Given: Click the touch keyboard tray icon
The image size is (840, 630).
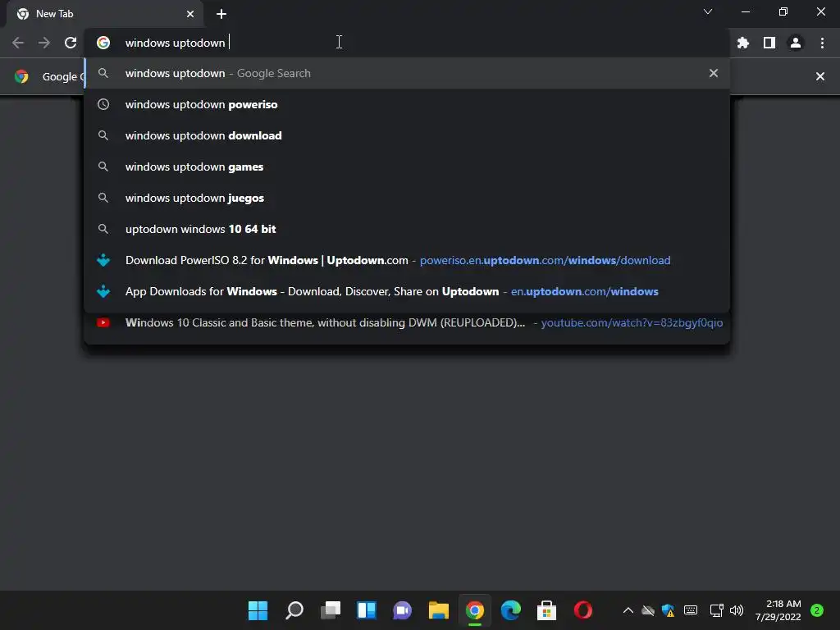Looking at the screenshot, I should point(691,610).
